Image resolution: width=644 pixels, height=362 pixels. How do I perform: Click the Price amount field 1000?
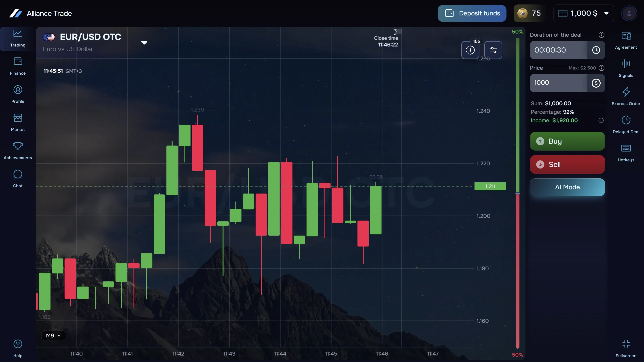tap(559, 83)
